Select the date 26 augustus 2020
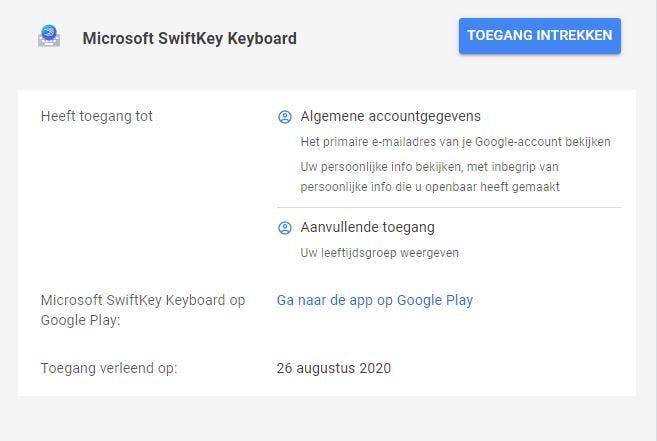Image resolution: width=657 pixels, height=441 pixels. 334,368
